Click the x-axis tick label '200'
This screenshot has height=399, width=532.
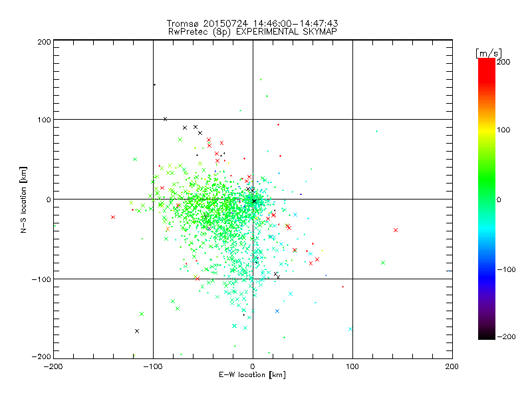tap(452, 366)
